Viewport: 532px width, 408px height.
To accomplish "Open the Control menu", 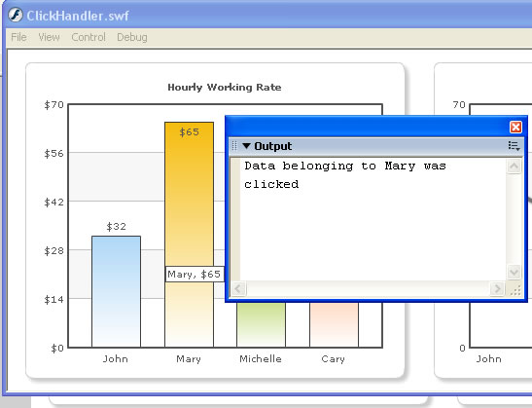I will point(89,37).
